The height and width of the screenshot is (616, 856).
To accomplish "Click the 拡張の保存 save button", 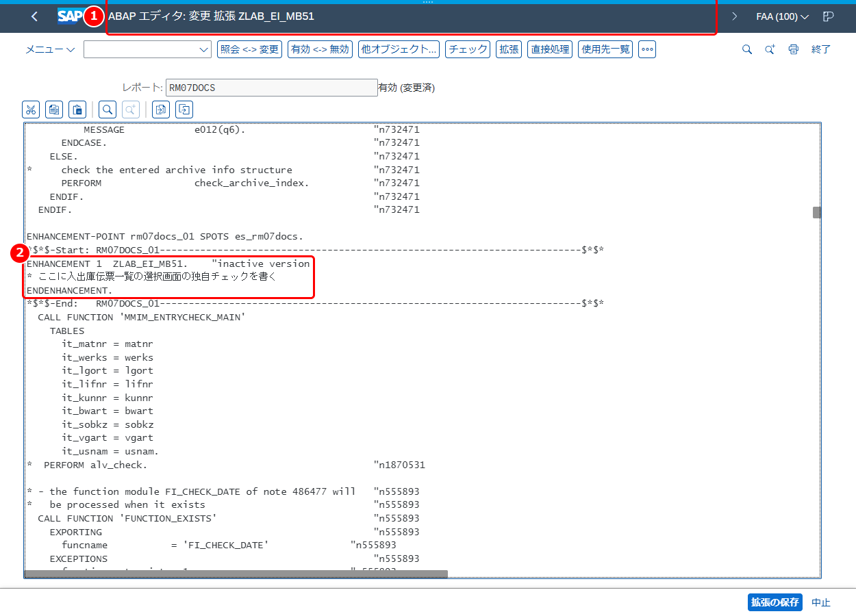I will point(775,602).
